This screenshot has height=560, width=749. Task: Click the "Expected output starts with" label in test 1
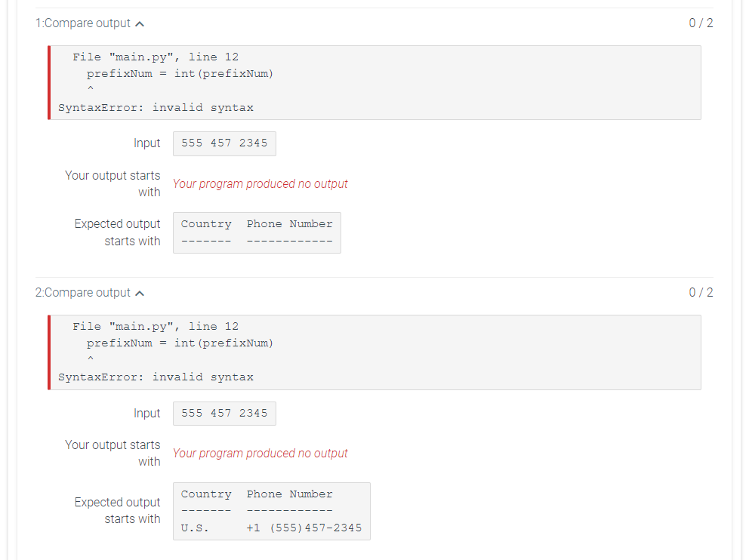point(117,232)
